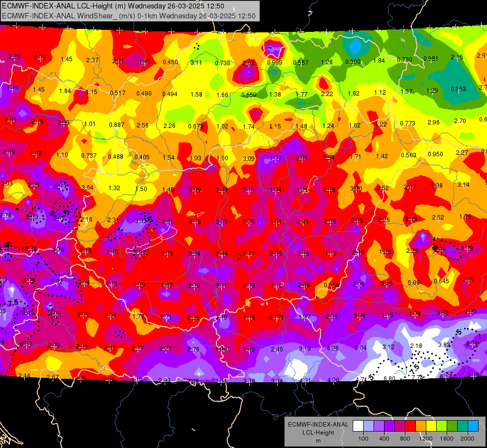Click the yellow swatch in the legend

pos(431,426)
